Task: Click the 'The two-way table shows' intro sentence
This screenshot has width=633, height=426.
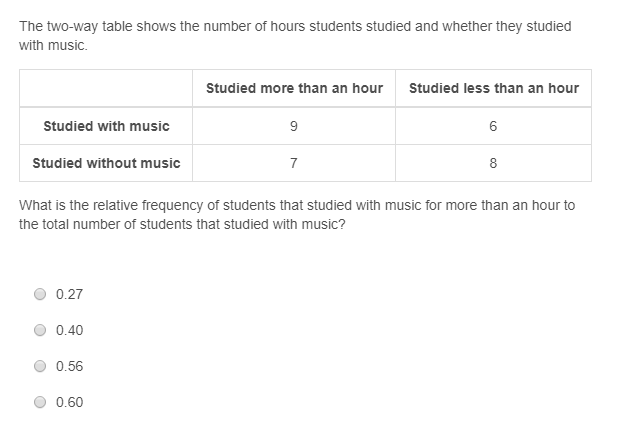Action: click(295, 36)
